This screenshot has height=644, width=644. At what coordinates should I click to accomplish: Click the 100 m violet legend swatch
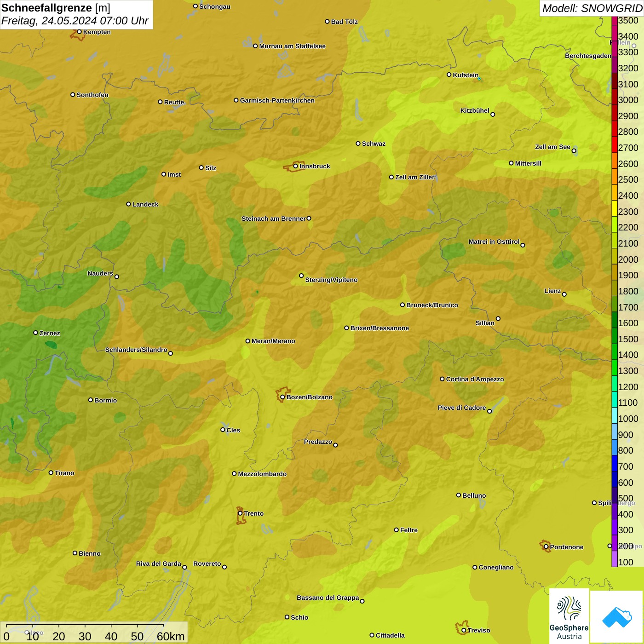[615, 559]
